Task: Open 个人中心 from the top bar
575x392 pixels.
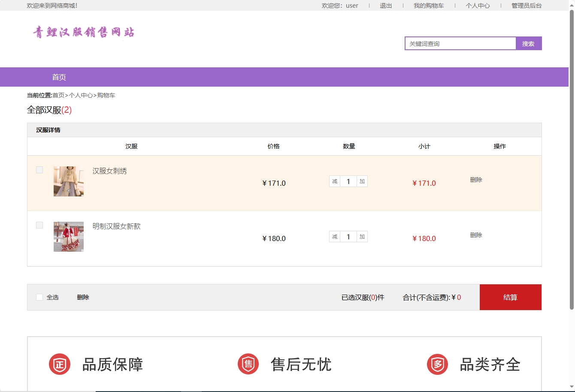Action: (478, 6)
